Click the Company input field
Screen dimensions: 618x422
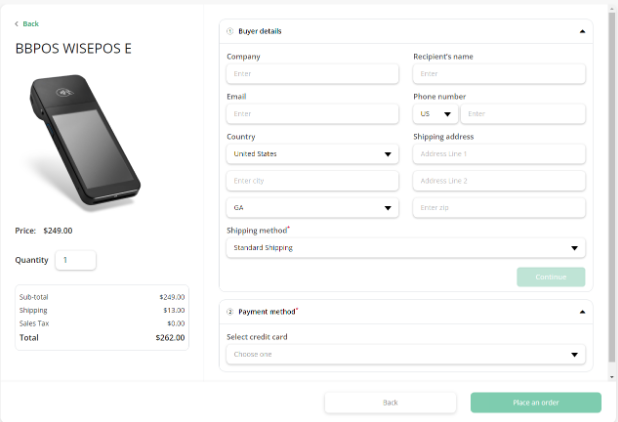[x=312, y=74]
